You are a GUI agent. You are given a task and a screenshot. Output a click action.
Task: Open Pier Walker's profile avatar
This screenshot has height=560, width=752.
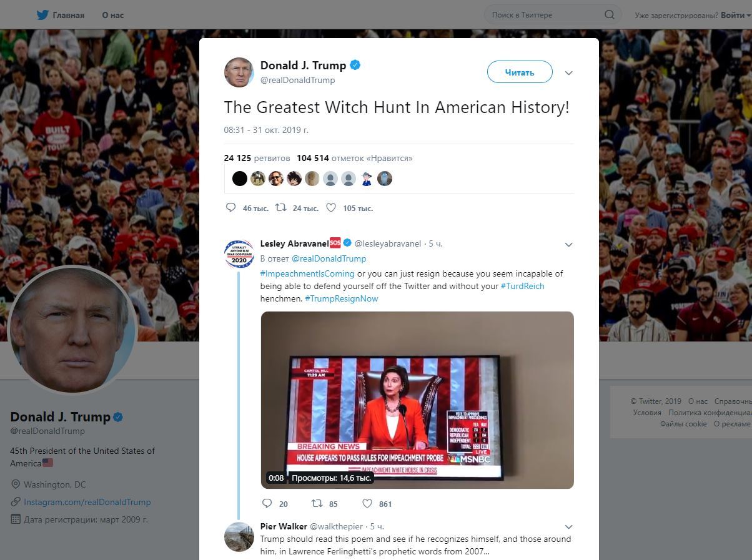tap(239, 536)
